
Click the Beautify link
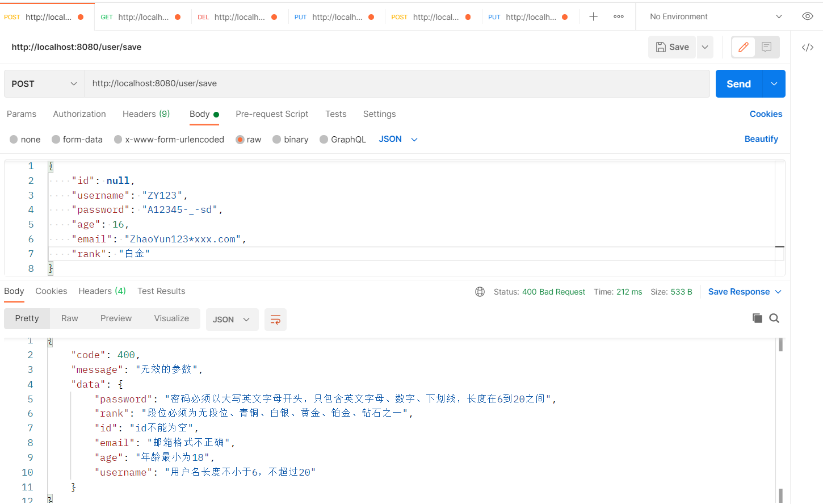point(761,139)
